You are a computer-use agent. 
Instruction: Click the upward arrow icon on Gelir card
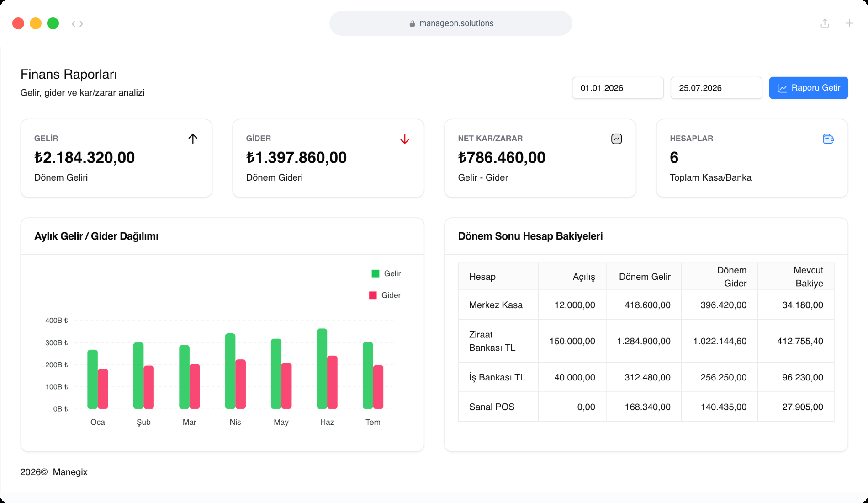point(193,139)
